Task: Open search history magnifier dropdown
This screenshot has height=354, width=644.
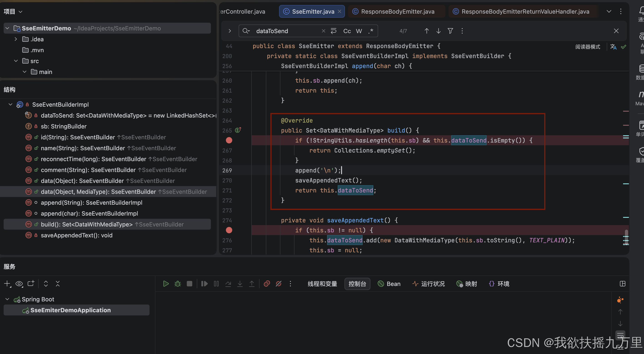Action: tap(246, 31)
